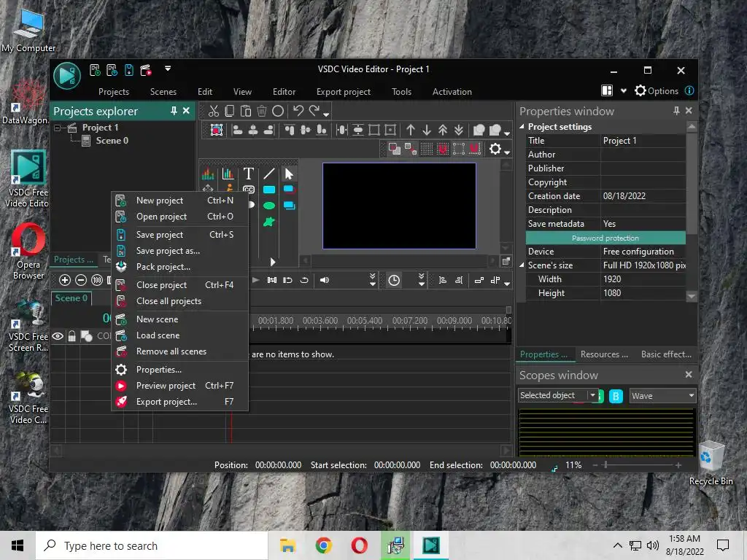
Task: Switch to the Resources tab
Action: (x=603, y=354)
